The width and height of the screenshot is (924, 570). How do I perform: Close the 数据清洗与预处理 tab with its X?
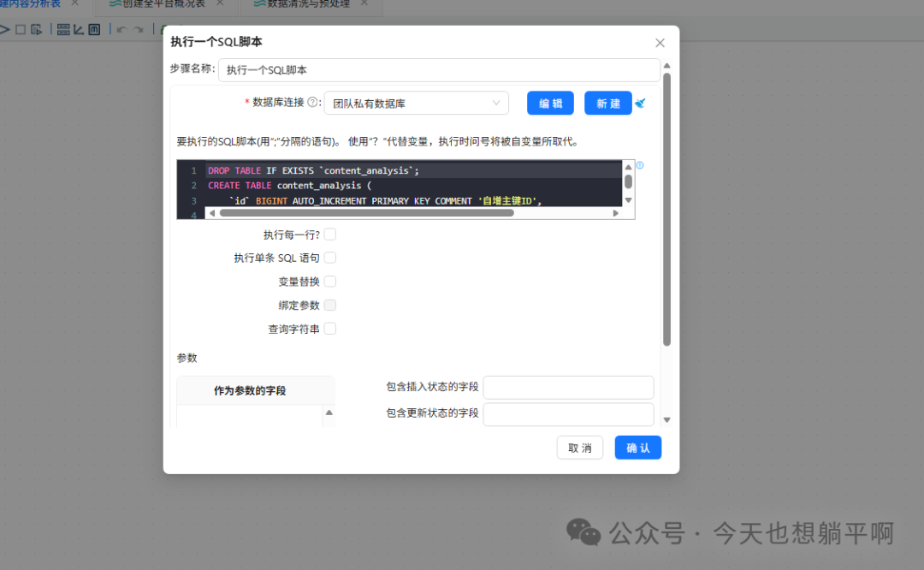[x=364, y=3]
